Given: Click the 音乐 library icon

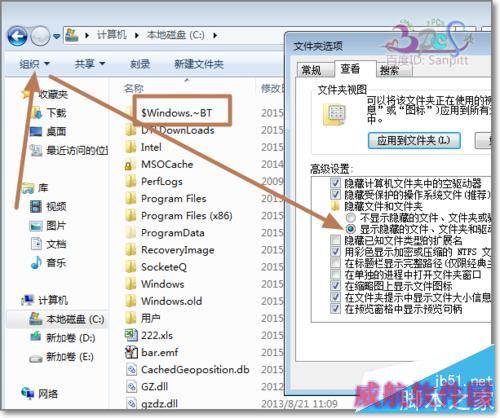Looking at the screenshot, I should (36, 263).
